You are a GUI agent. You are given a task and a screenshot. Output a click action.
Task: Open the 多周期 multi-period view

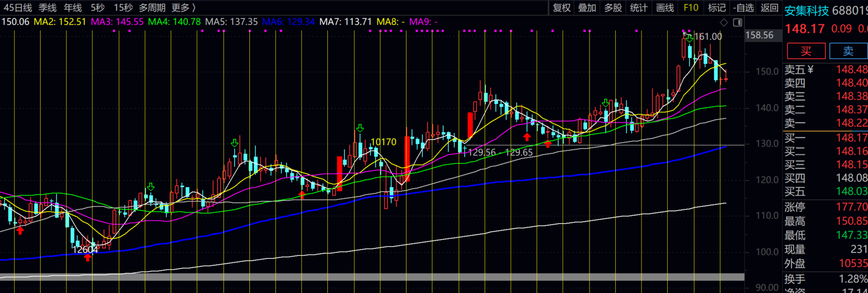tap(152, 8)
